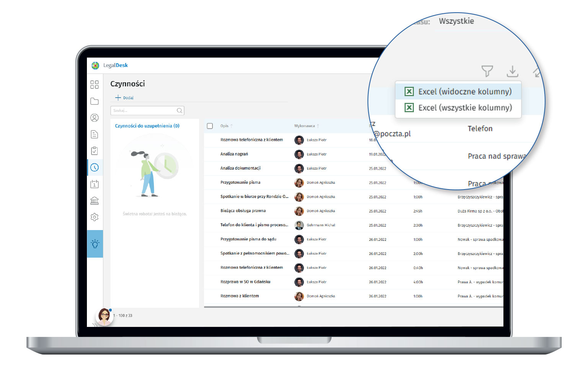
Task: Open the calendar icon in sidebar
Action: pyautogui.click(x=95, y=184)
